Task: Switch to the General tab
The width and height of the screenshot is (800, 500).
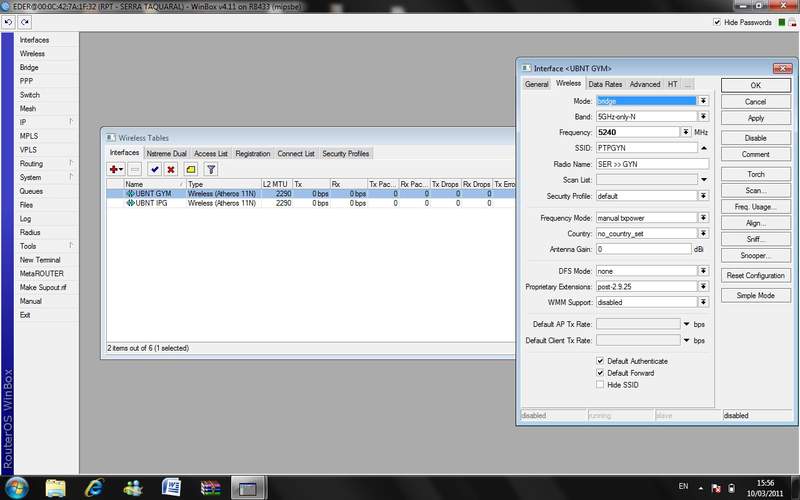Action: (536, 84)
